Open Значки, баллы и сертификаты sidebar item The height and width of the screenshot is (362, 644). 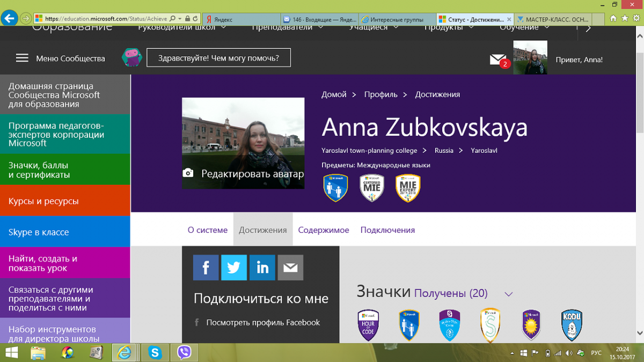[x=65, y=169]
